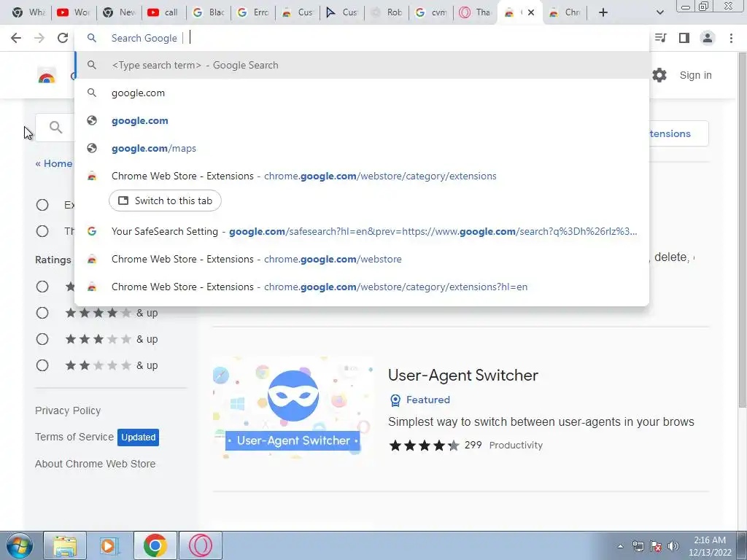Click the 299 ratings count
Image resolution: width=747 pixels, height=560 pixels.
[473, 445]
